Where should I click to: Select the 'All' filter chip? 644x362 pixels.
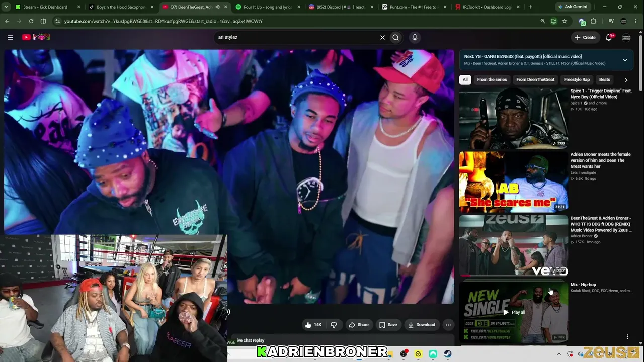[x=465, y=79]
